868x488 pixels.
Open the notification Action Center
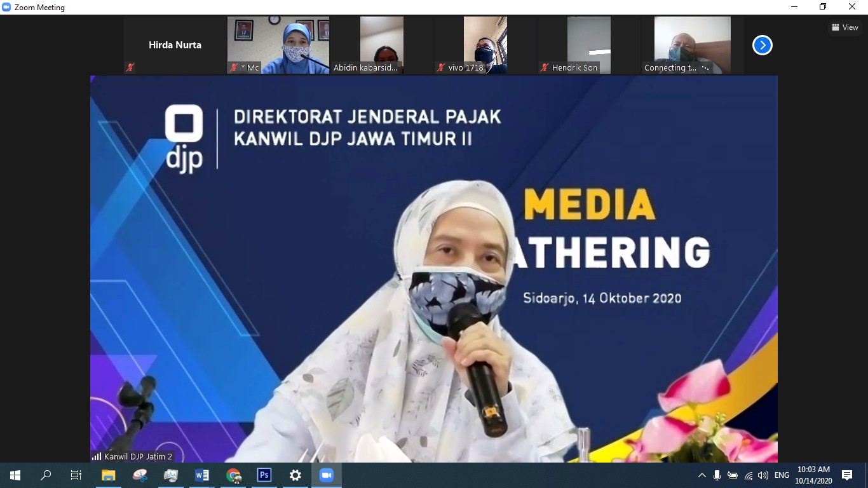point(847,475)
